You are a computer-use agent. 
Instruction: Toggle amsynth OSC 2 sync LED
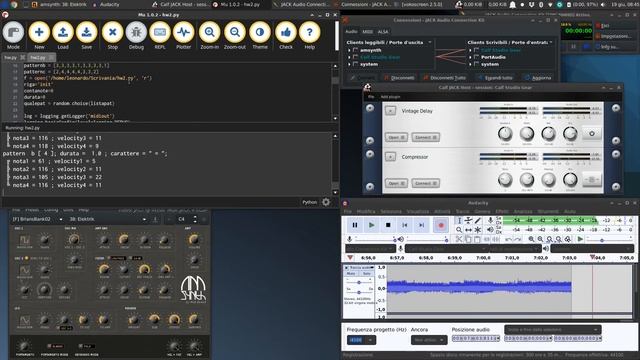[x=27, y=258]
